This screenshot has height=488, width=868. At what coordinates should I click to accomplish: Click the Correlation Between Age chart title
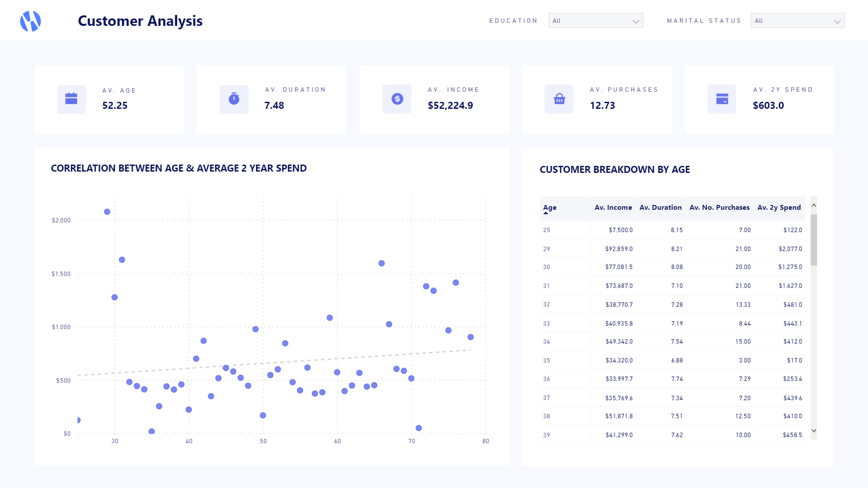coord(179,168)
